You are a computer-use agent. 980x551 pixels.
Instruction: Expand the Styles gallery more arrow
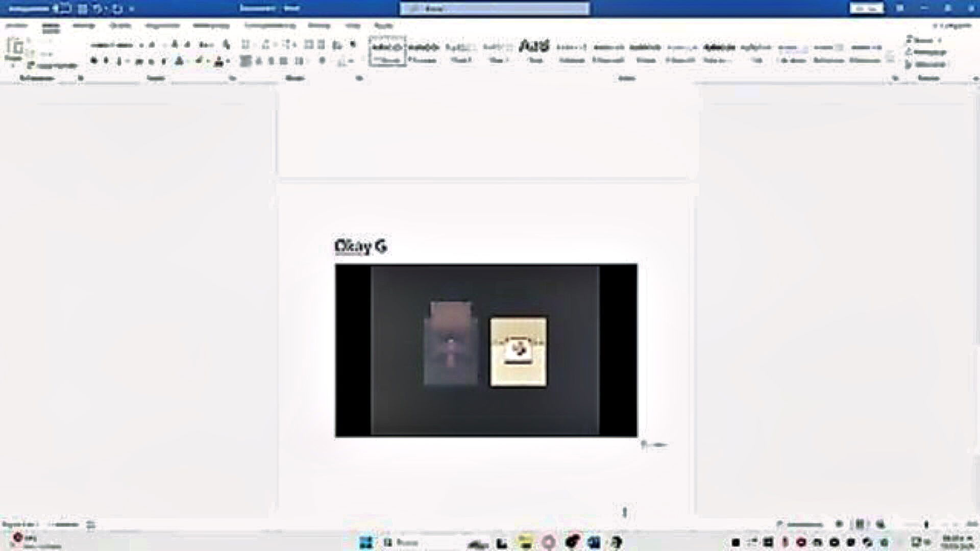pyautogui.click(x=890, y=61)
